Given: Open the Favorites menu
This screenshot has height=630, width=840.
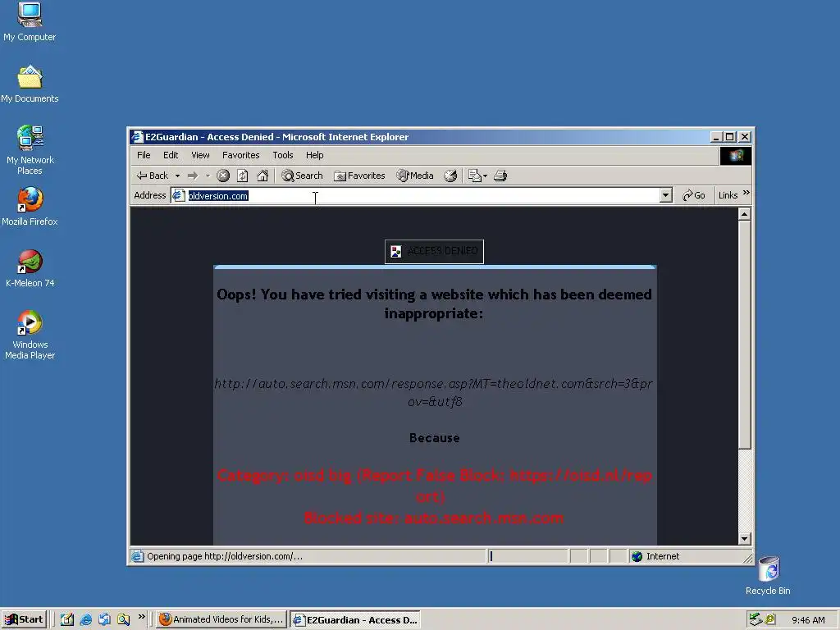Looking at the screenshot, I should 240,155.
